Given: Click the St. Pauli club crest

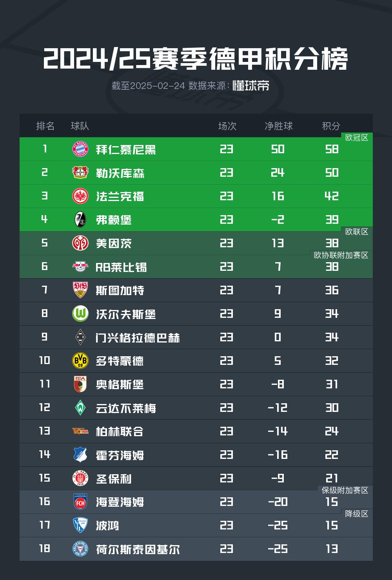Looking at the screenshot, I should (80, 478).
